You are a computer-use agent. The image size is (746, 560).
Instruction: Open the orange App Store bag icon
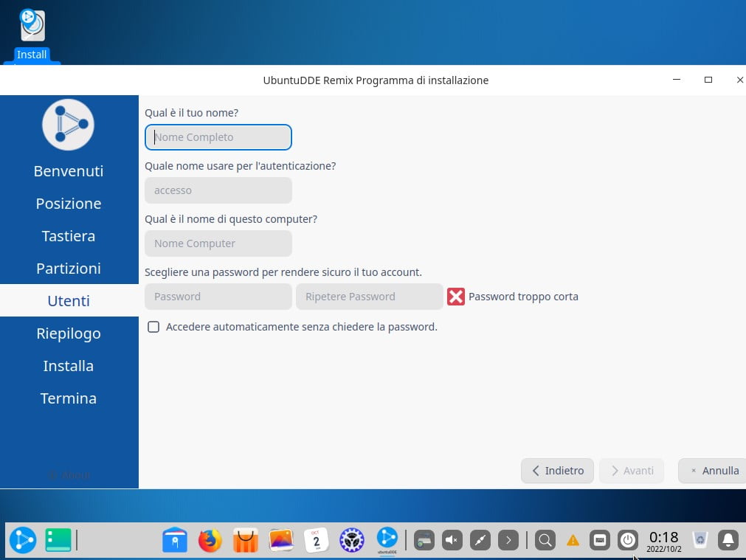(246, 541)
